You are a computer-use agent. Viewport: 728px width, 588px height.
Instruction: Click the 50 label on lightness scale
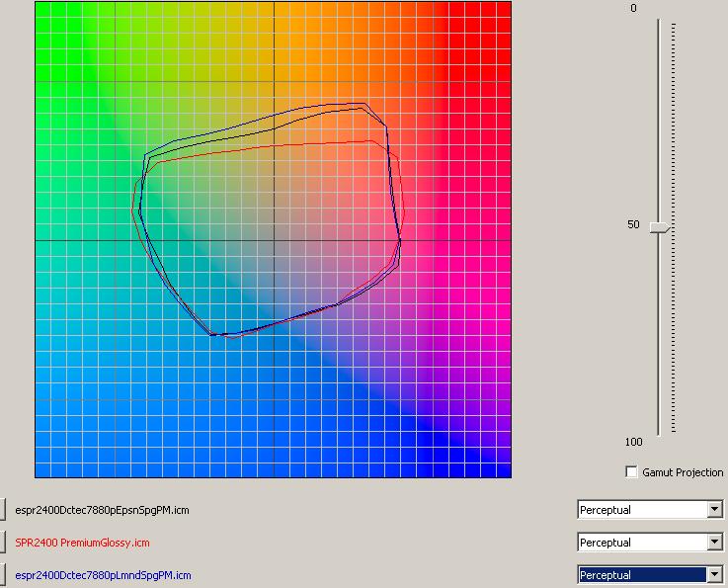point(633,224)
